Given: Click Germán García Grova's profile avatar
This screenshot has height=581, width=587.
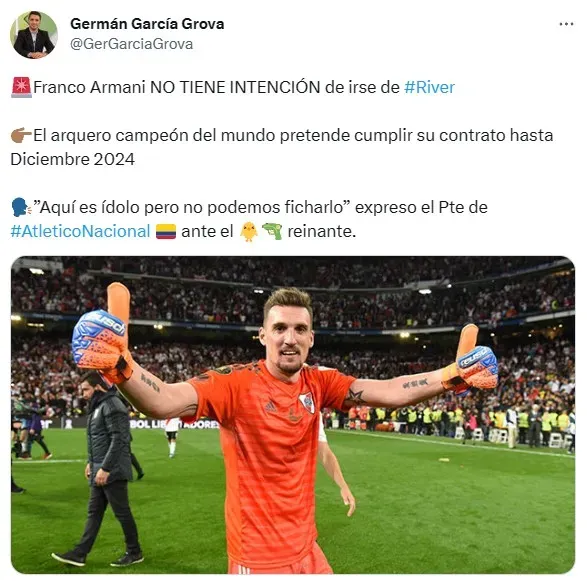Looking at the screenshot, I should [x=34, y=35].
